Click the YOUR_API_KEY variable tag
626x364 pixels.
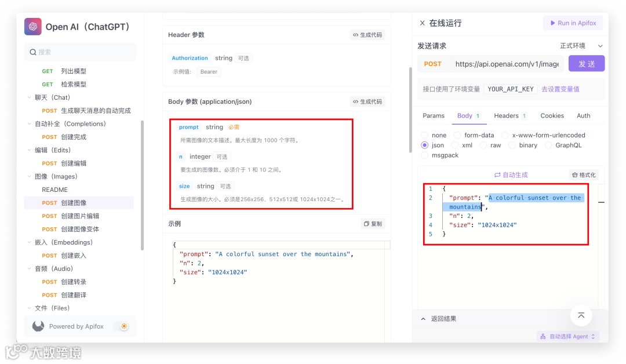[511, 89]
